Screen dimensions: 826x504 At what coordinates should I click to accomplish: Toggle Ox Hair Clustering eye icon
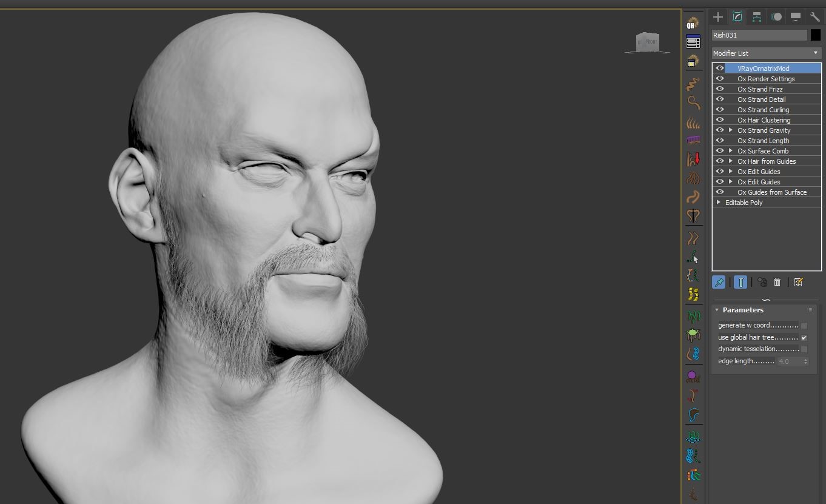pos(720,120)
